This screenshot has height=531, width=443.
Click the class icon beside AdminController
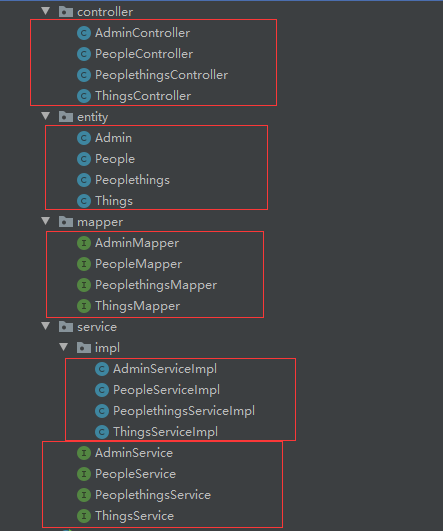(84, 33)
